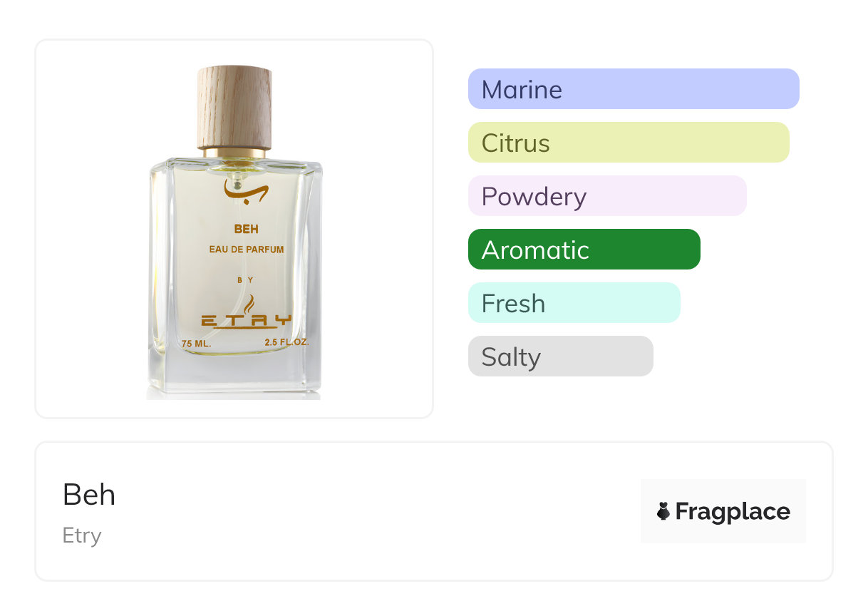Click the EAU DE PARFUM text on the bottle

click(x=247, y=250)
